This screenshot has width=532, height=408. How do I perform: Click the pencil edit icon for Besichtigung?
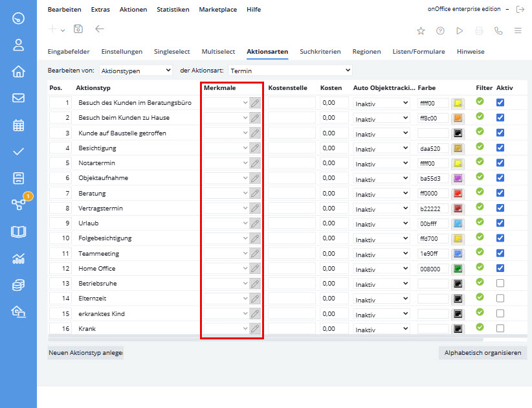click(255, 148)
